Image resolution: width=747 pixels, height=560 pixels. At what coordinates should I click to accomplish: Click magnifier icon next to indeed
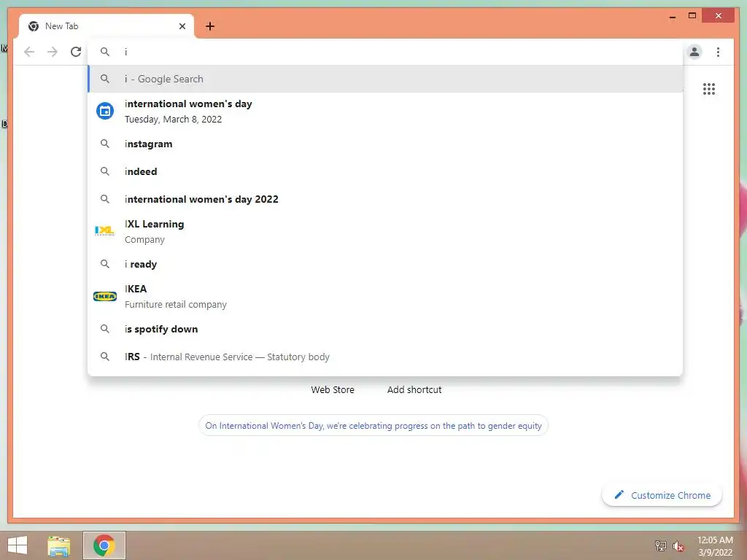(105, 171)
